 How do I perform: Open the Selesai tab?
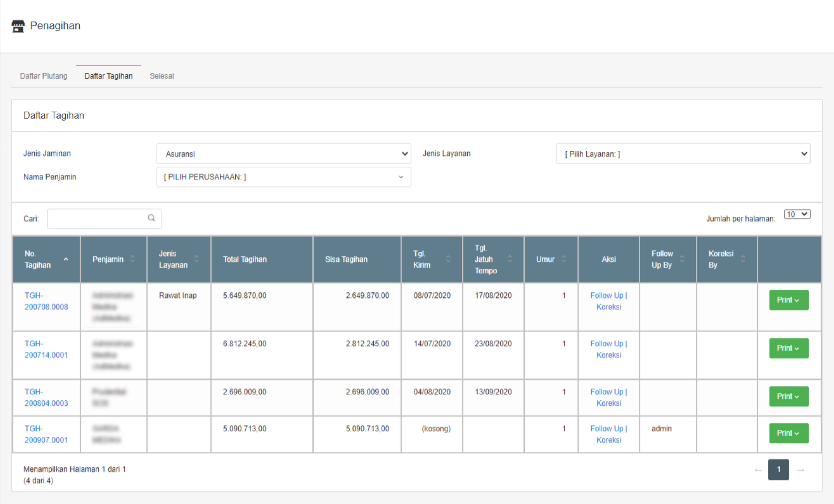[x=162, y=76]
